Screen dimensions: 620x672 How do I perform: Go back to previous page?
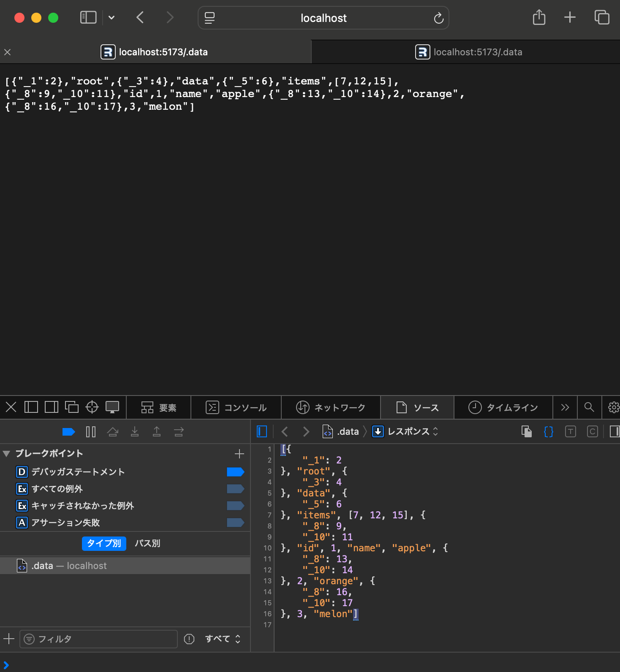[x=140, y=18]
